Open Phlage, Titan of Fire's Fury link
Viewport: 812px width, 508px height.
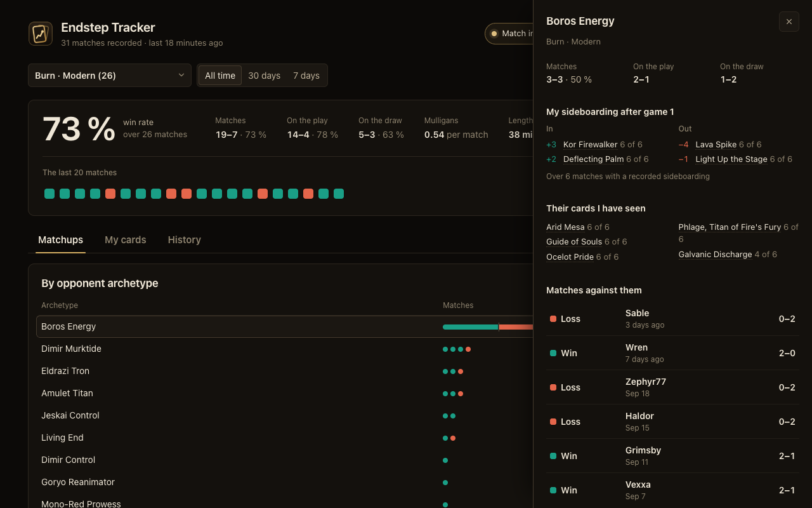[x=730, y=227]
